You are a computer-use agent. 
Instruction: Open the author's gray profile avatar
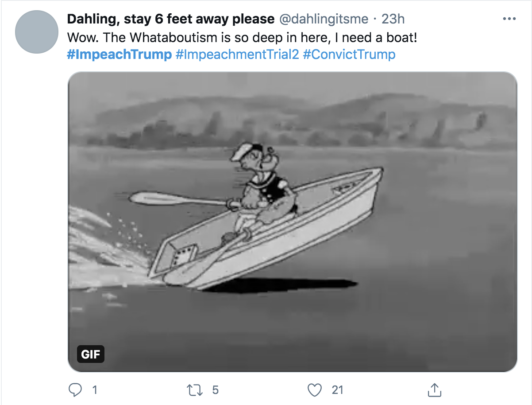(37, 31)
